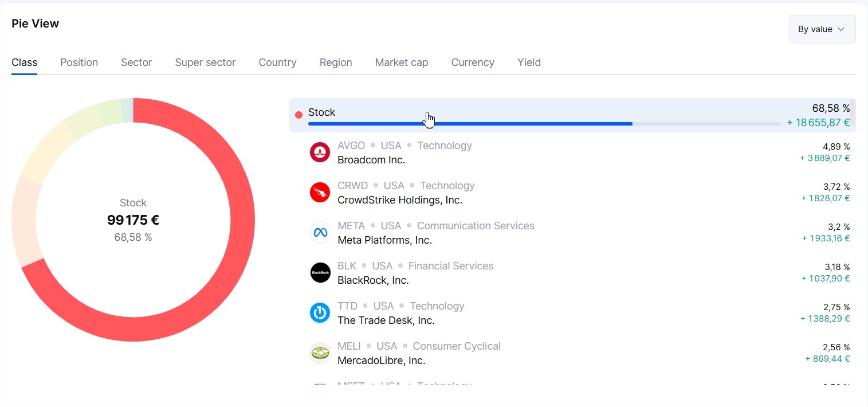Click the CrowdStrike falcon logo icon
The width and height of the screenshot is (868, 407).
(320, 193)
